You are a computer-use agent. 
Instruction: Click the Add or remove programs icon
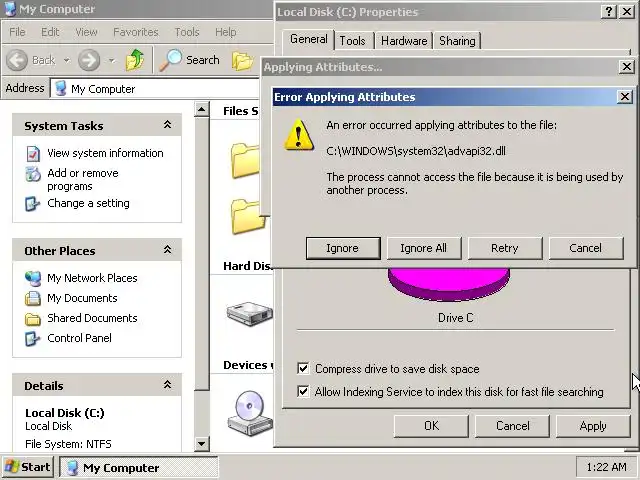click(x=33, y=174)
